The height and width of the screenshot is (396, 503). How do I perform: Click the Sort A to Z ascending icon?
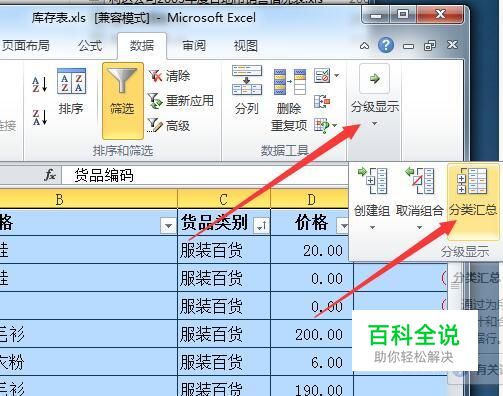coord(40,84)
